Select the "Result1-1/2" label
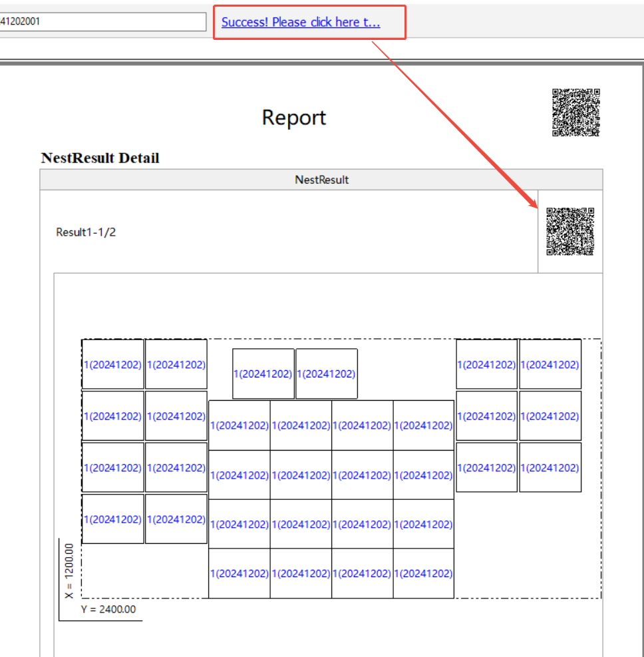Viewport: 644px width, 657px height. (86, 232)
